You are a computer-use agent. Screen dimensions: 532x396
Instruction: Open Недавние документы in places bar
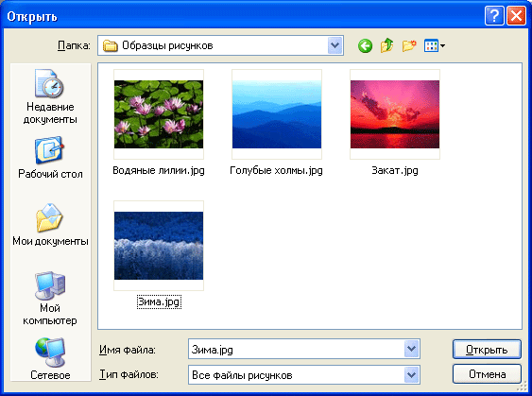click(x=50, y=96)
